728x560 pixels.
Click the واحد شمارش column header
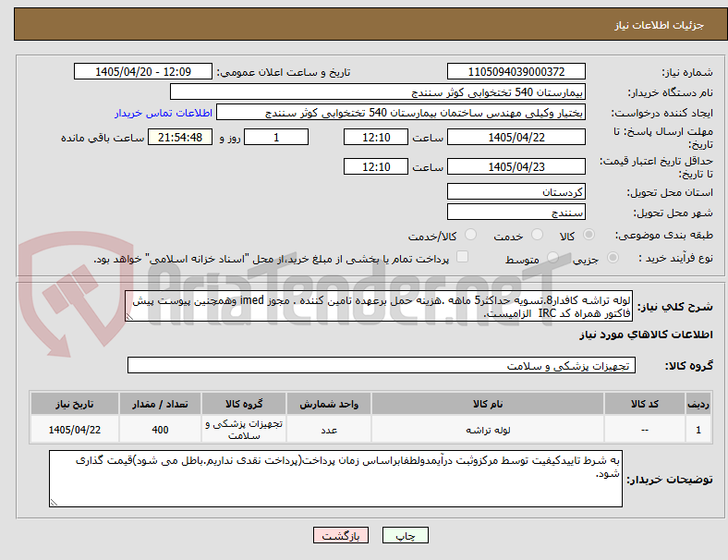pos(329,404)
